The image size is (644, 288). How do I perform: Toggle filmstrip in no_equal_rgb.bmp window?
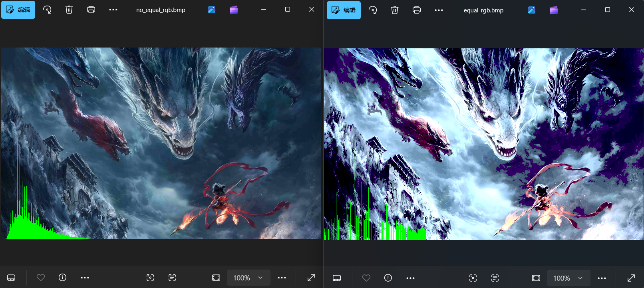(x=11, y=278)
